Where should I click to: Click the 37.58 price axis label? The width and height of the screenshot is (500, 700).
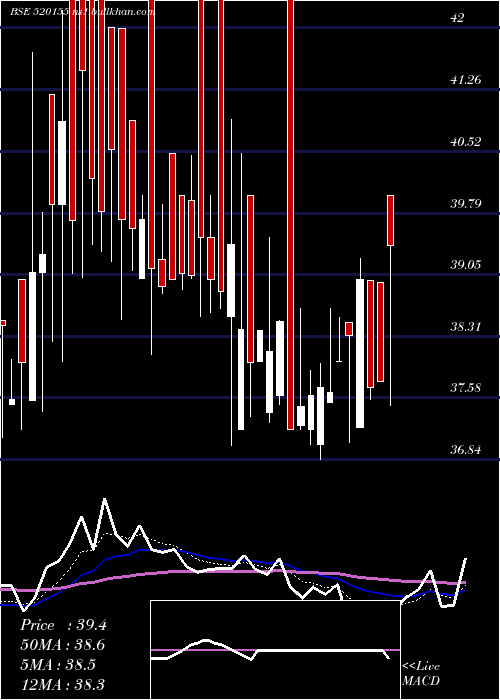(466, 388)
